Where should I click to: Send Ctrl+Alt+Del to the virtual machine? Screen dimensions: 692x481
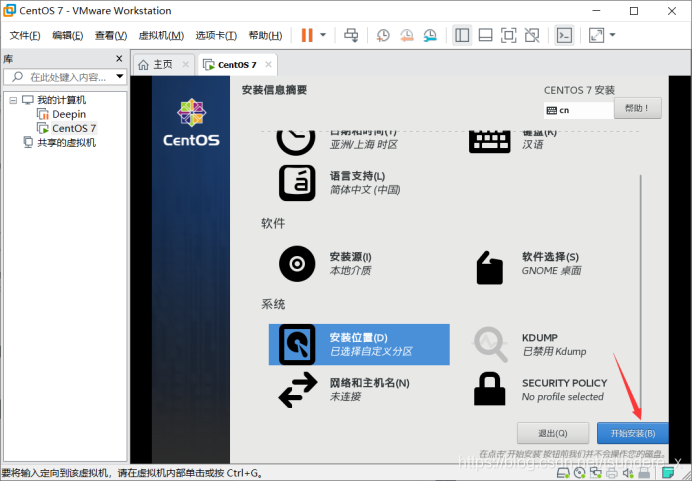351,35
